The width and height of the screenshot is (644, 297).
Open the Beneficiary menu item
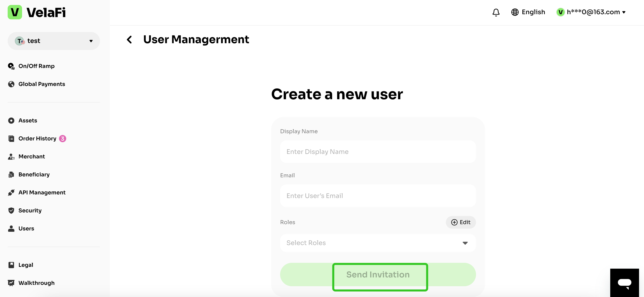[x=34, y=175]
